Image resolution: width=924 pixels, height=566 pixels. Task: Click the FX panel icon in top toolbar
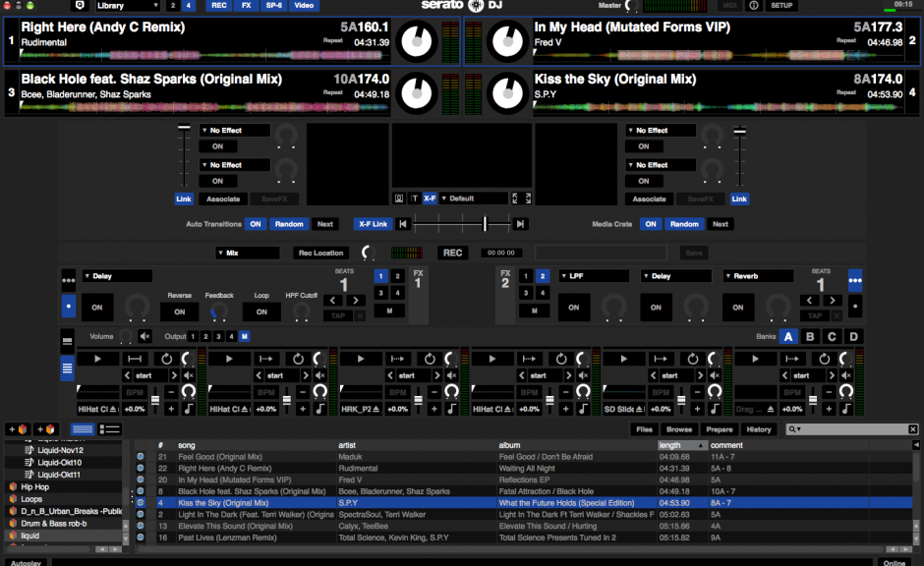tap(247, 6)
